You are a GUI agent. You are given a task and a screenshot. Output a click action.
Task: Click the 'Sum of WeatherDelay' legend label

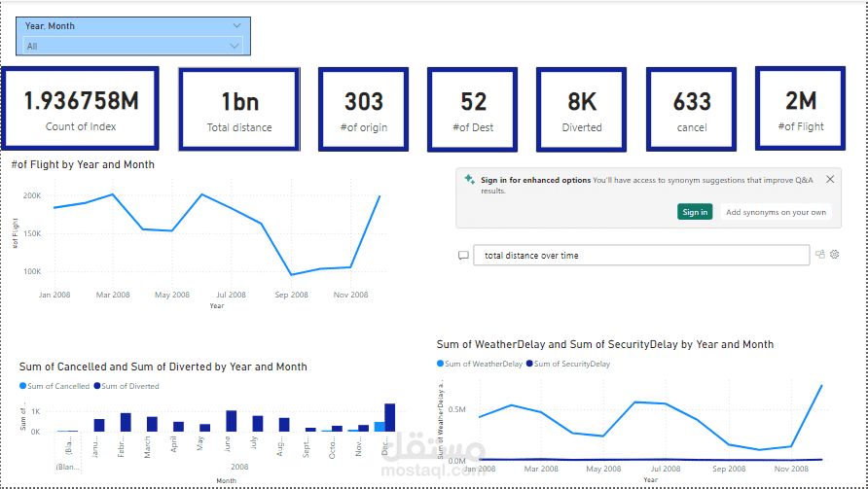[484, 364]
